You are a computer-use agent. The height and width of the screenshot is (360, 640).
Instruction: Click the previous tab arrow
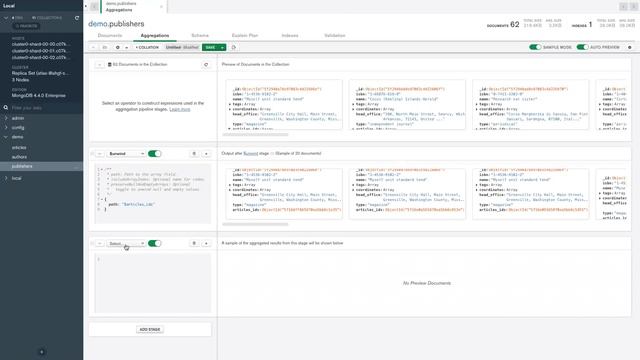[x=94, y=6]
